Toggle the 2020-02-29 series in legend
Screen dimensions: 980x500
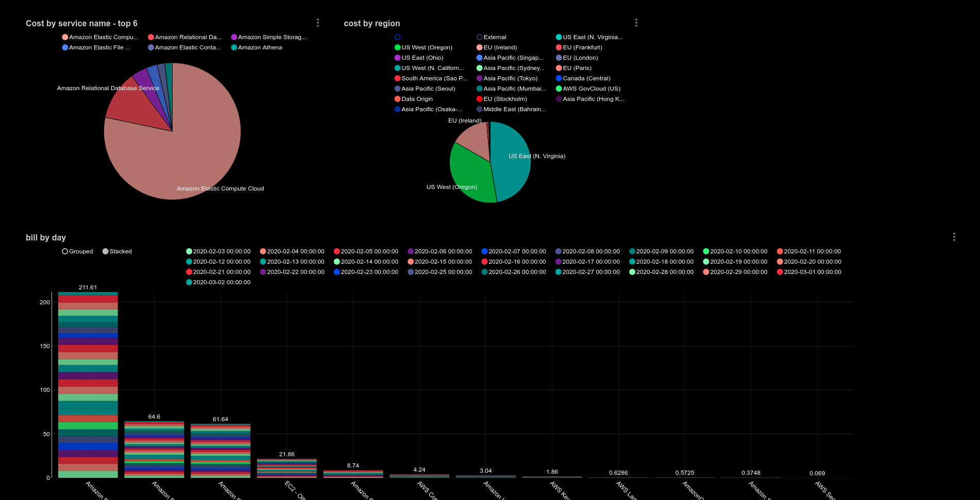pyautogui.click(x=735, y=272)
